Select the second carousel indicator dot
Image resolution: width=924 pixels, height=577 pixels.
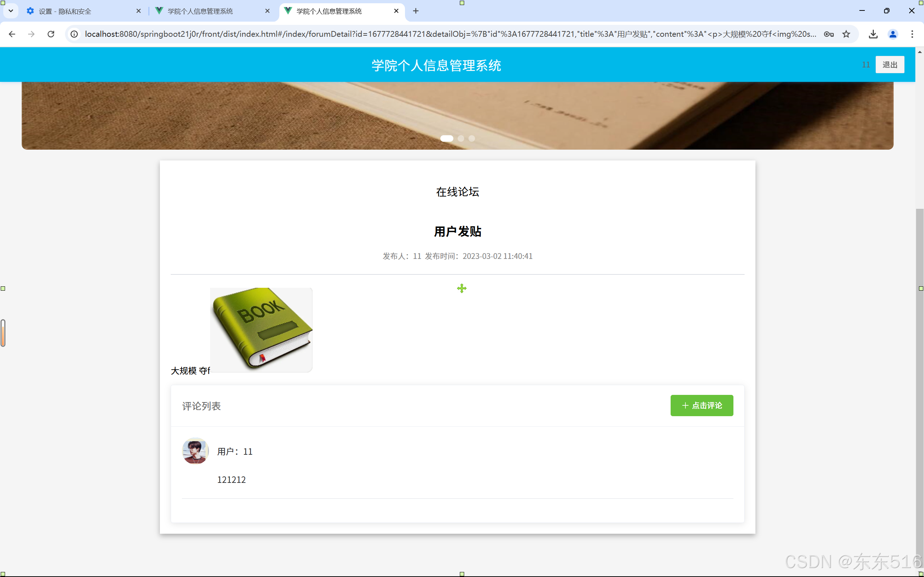461,138
